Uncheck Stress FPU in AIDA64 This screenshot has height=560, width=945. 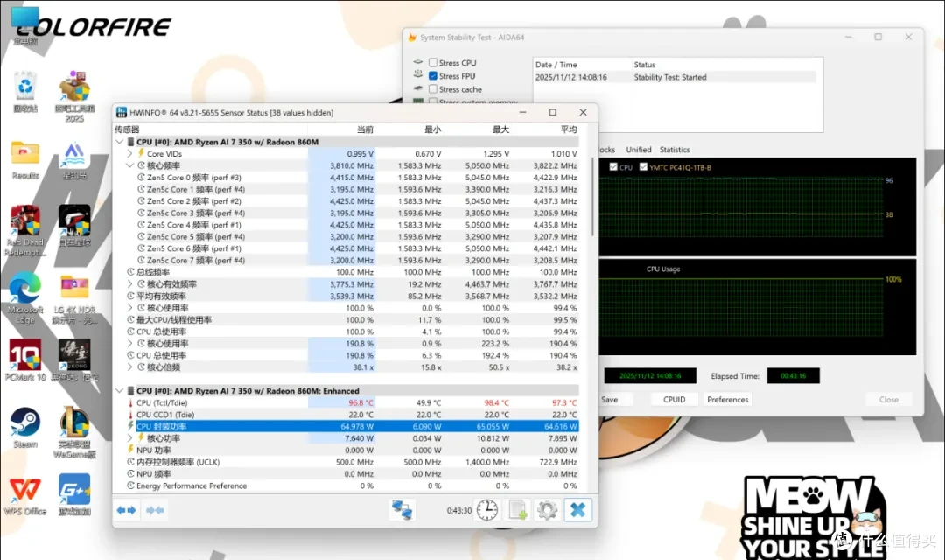tap(433, 76)
